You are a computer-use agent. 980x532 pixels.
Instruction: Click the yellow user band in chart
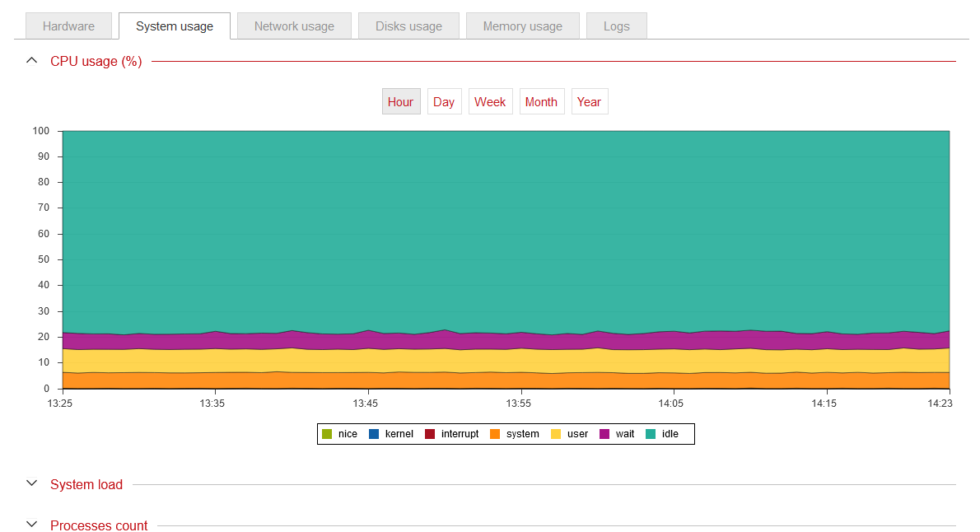pos(506,361)
